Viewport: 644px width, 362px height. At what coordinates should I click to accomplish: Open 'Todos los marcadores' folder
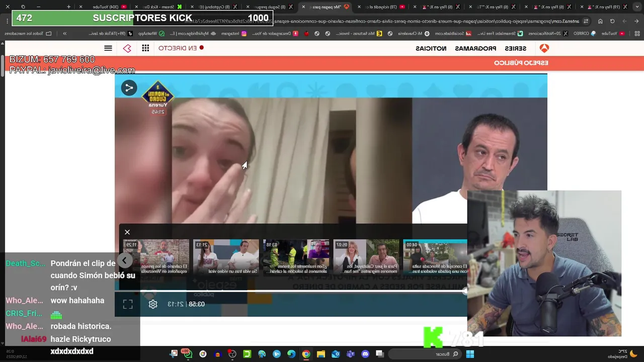[x=28, y=33]
